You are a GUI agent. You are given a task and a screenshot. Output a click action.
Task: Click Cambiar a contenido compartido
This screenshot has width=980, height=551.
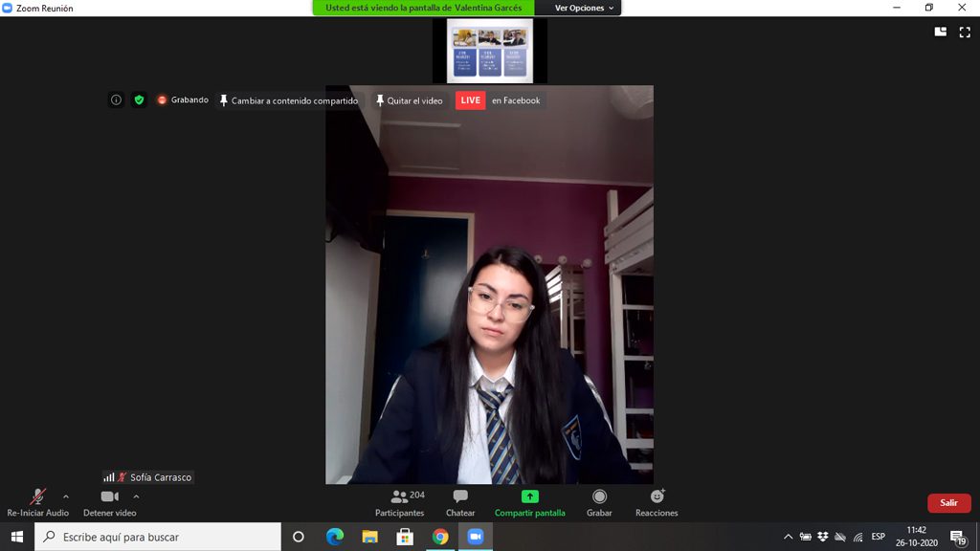pyautogui.click(x=288, y=100)
